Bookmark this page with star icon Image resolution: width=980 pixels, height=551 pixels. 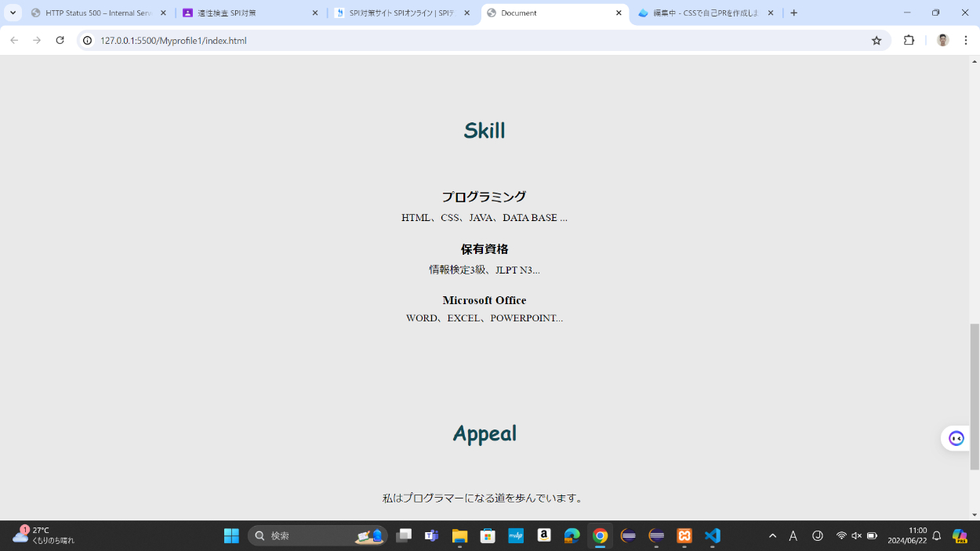click(x=877, y=40)
